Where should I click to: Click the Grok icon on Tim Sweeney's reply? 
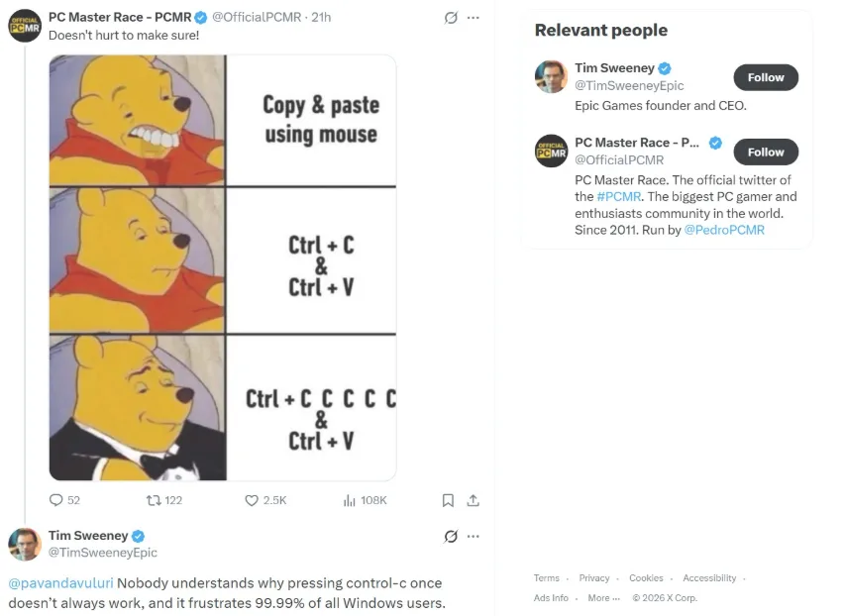pos(451,537)
